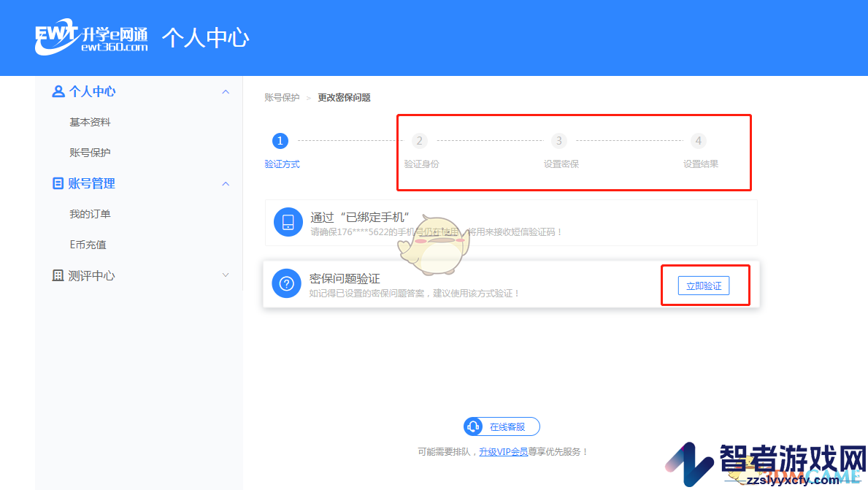Image resolution: width=868 pixels, height=490 pixels.
Task: Collapse the 个人中心 sidebar section
Action: coord(226,92)
